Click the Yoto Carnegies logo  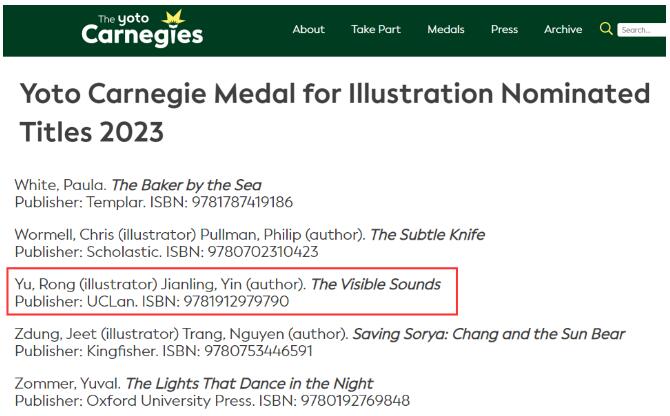[x=142, y=29]
